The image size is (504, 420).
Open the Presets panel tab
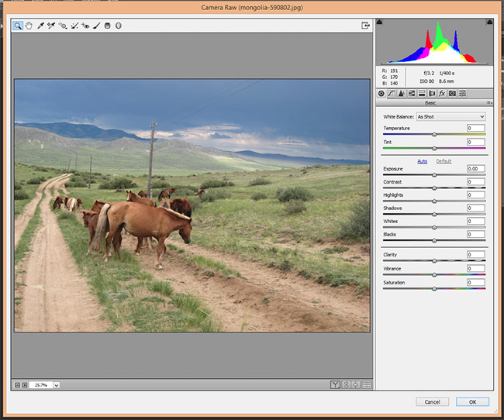click(463, 94)
